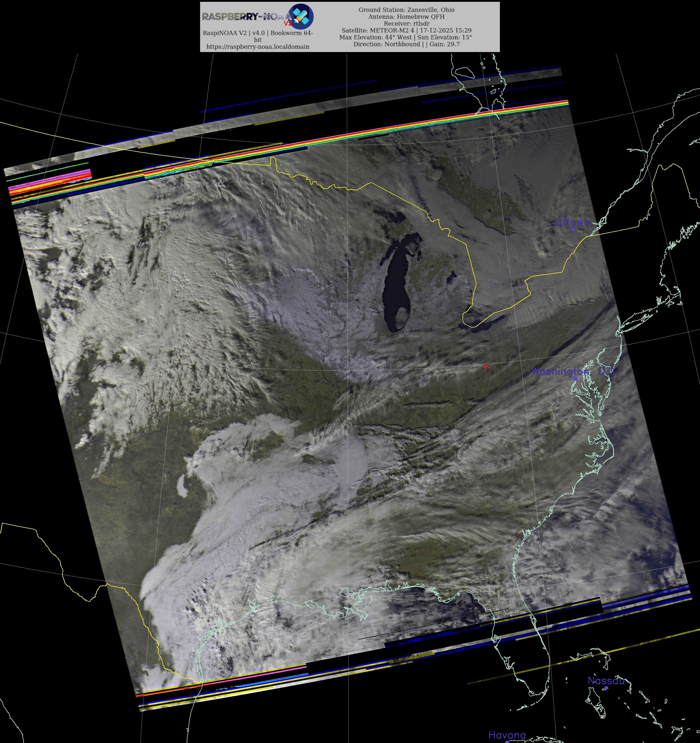Click the Ground Station Zanesville, Ohio text
Viewport: 700px width, 743px height.
click(406, 10)
